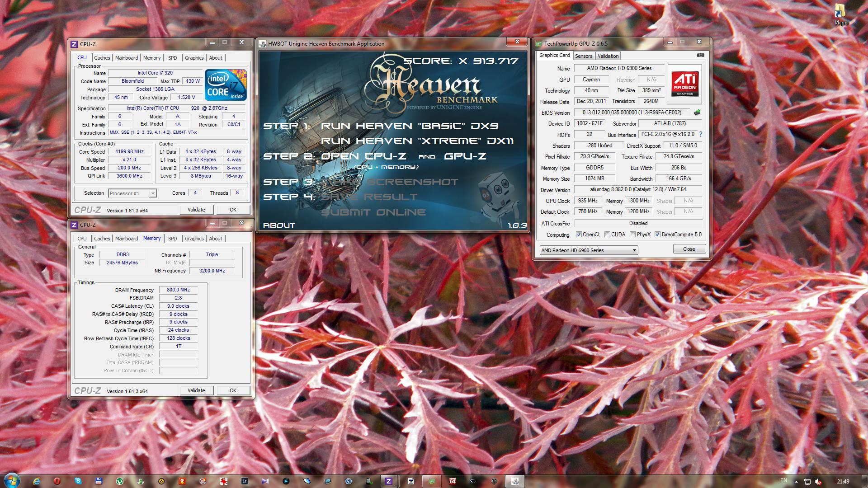Toggle the PhysX checkbox in GPU-Z
The width and height of the screenshot is (868, 488).
(x=633, y=235)
